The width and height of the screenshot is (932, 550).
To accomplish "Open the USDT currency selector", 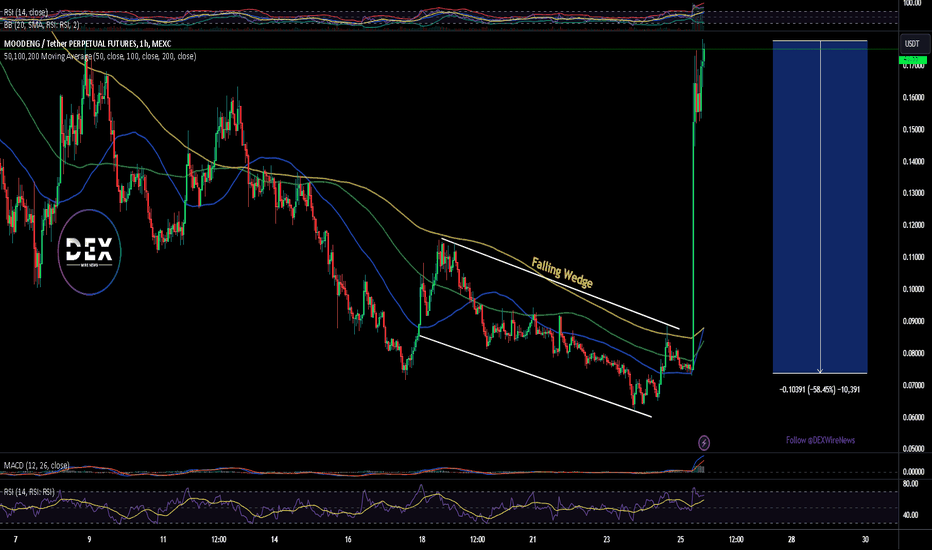I will (x=912, y=44).
